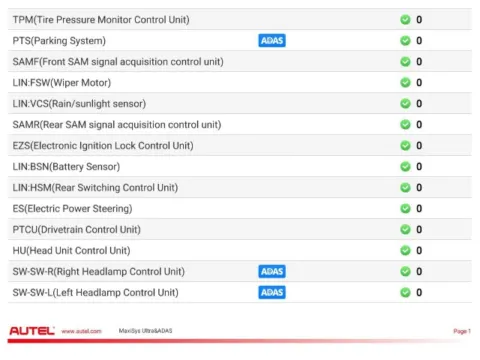Select ES(Electric Power Steering) text

(x=72, y=209)
